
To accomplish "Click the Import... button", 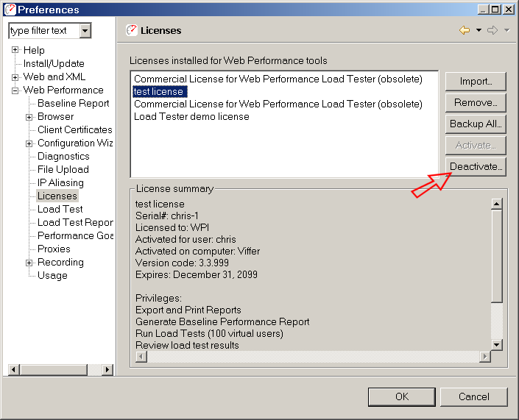I will (x=476, y=82).
